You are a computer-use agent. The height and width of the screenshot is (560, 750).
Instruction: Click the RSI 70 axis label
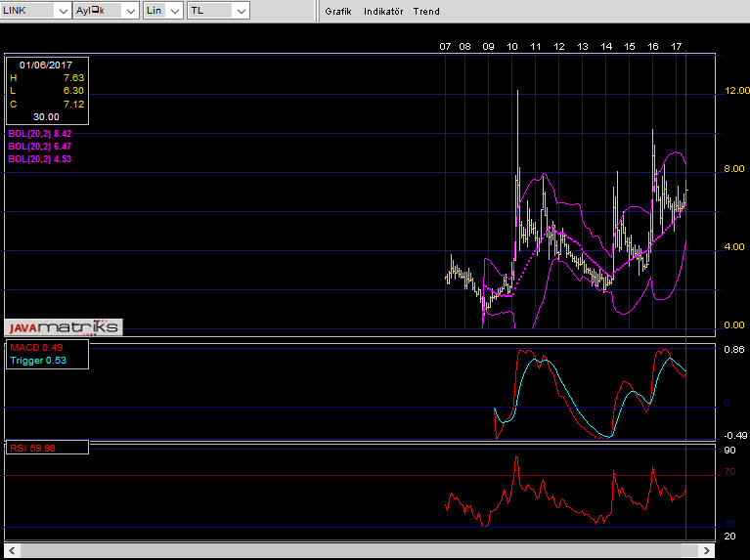click(729, 472)
